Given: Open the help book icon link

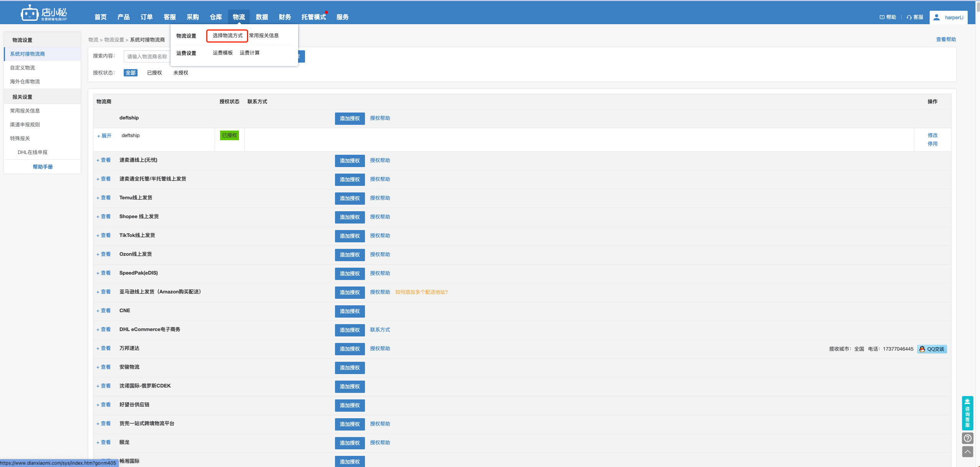Looking at the screenshot, I should pos(887,17).
